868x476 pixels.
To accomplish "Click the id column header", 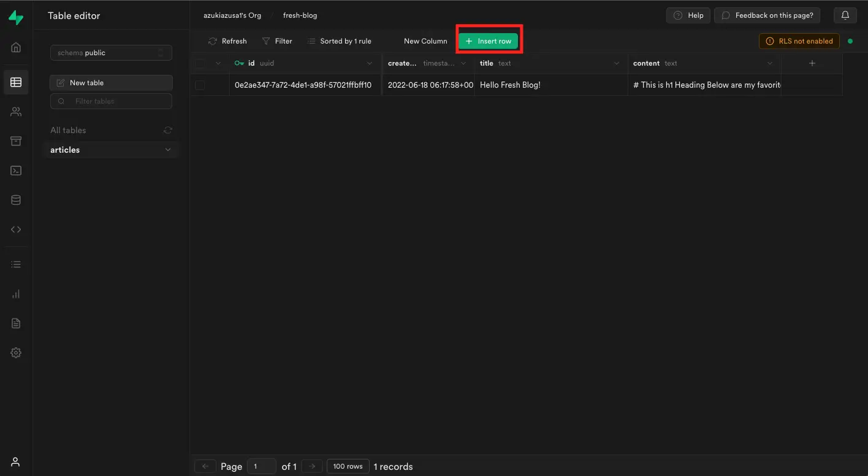I will pyautogui.click(x=305, y=63).
